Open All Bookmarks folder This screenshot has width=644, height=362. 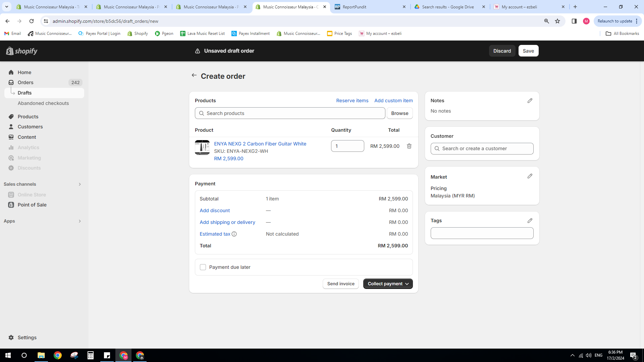tap(623, 34)
